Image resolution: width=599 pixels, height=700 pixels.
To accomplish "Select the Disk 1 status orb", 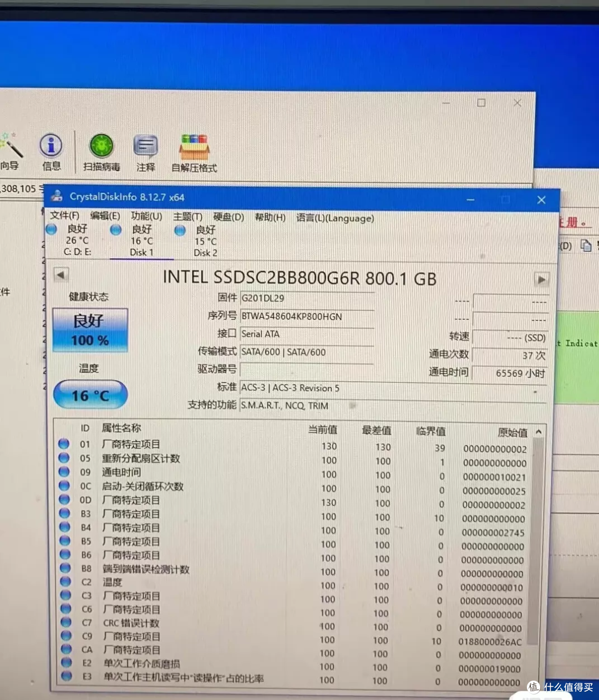I will point(116,229).
